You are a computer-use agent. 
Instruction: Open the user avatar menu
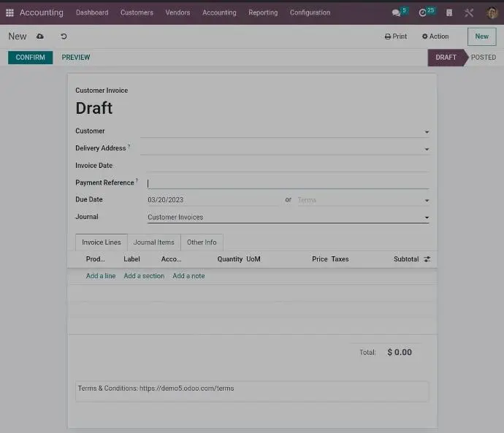point(492,12)
